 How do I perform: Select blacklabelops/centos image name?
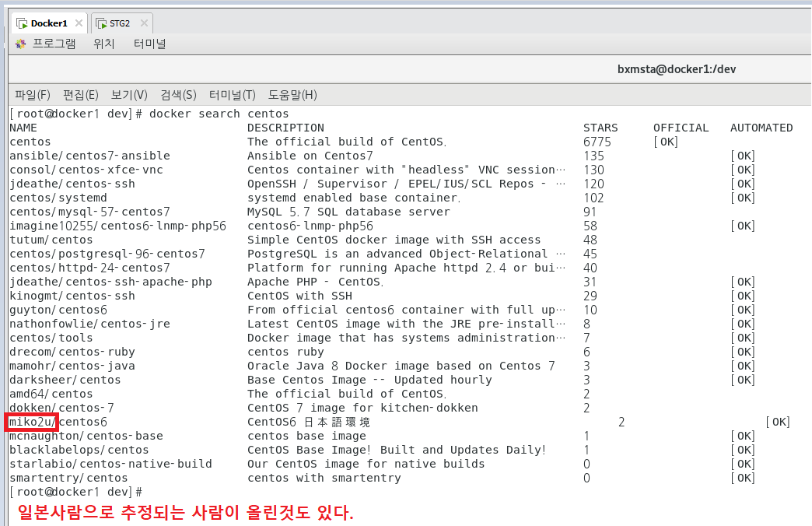pyautogui.click(x=79, y=450)
